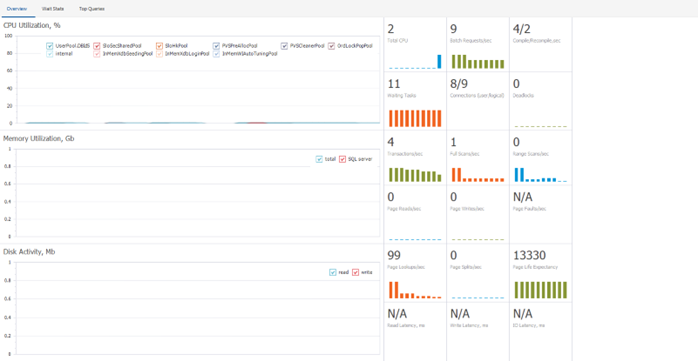Toggle the read disk activity checkbox
Screen dimensions: 698x361
point(333,272)
